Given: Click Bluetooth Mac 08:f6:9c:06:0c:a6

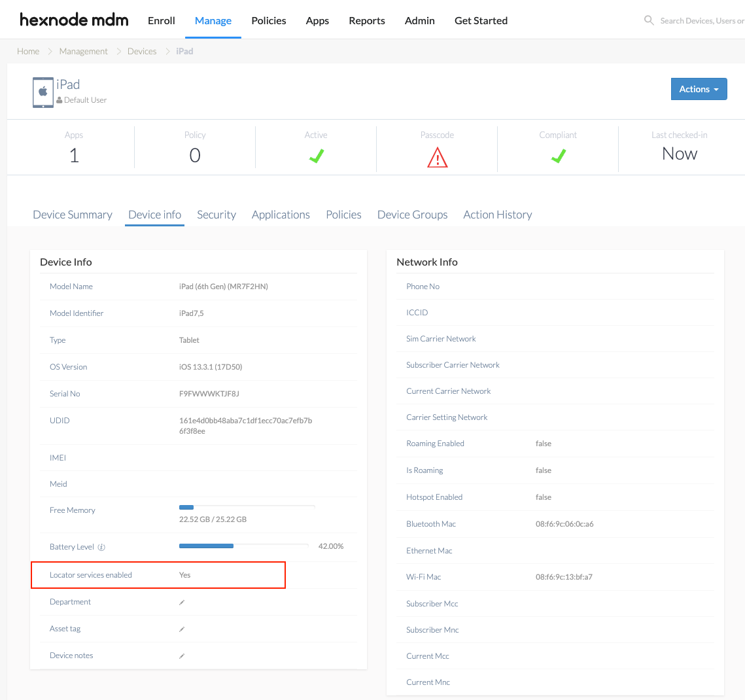Looking at the screenshot, I should (564, 524).
